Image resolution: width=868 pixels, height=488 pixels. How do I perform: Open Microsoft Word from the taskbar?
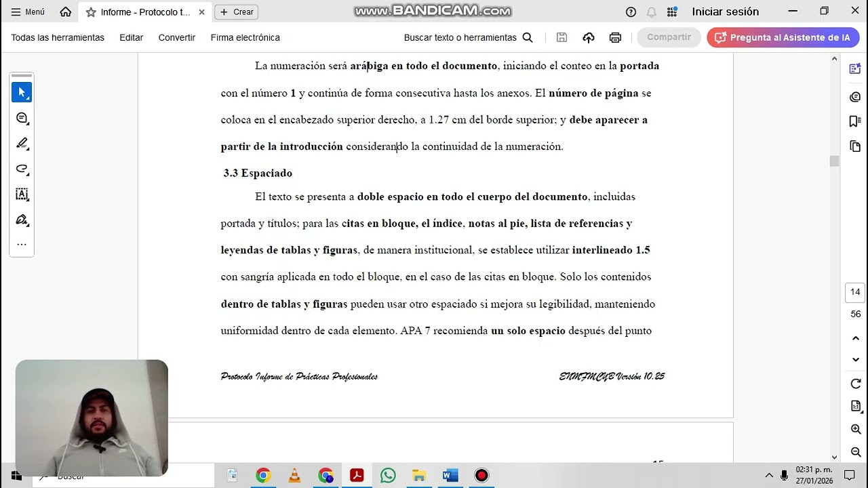click(x=450, y=476)
